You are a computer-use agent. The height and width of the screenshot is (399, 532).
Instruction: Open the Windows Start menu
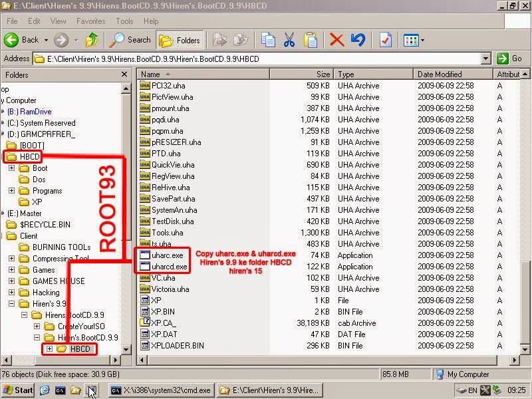(18, 390)
